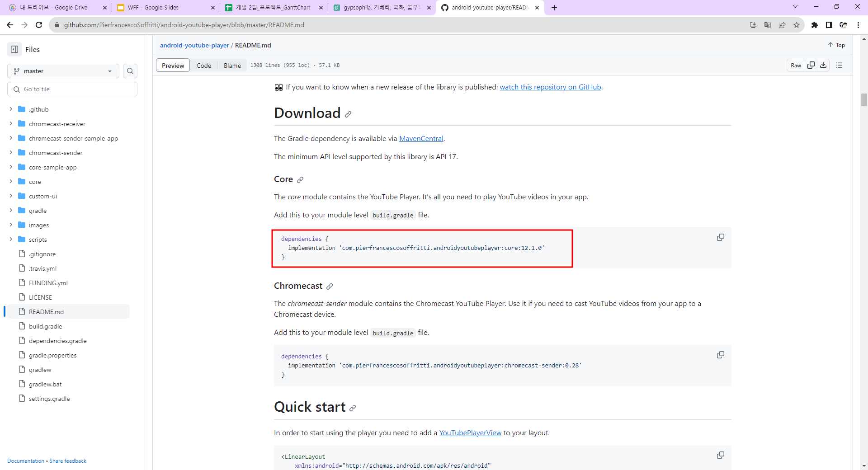Expand the chromecast-sender folder
Screen dimensions: 868x470
[x=11, y=153]
